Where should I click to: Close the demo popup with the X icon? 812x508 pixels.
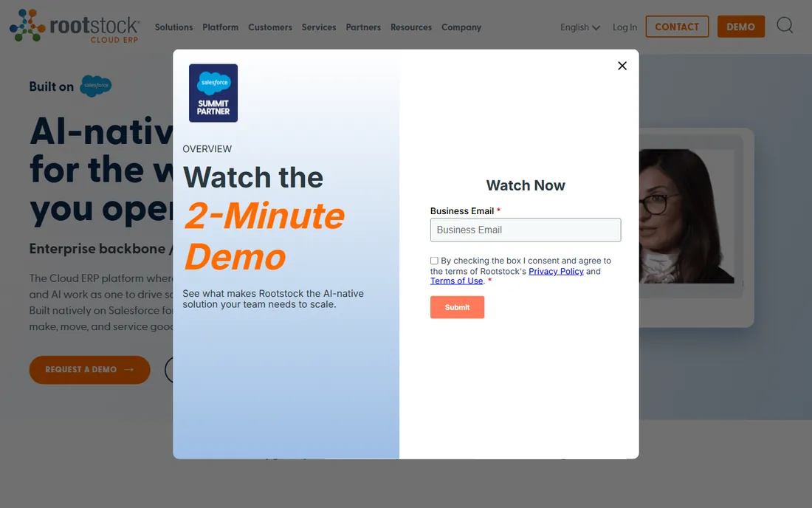click(x=622, y=66)
